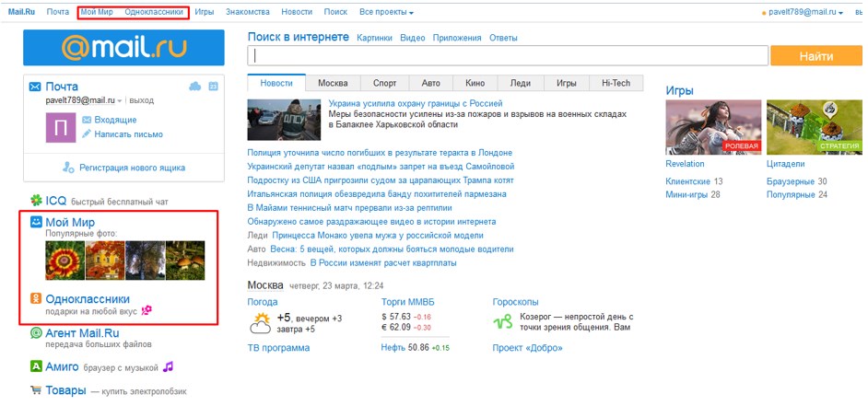Open the mail envelope icon next to Почта
868x406 pixels.
35,87
